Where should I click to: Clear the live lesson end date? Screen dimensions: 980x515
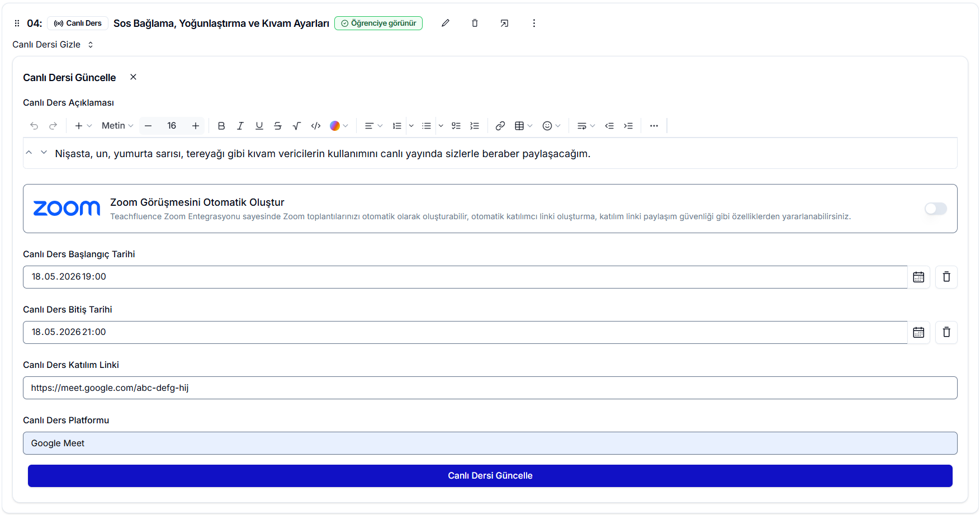946,332
